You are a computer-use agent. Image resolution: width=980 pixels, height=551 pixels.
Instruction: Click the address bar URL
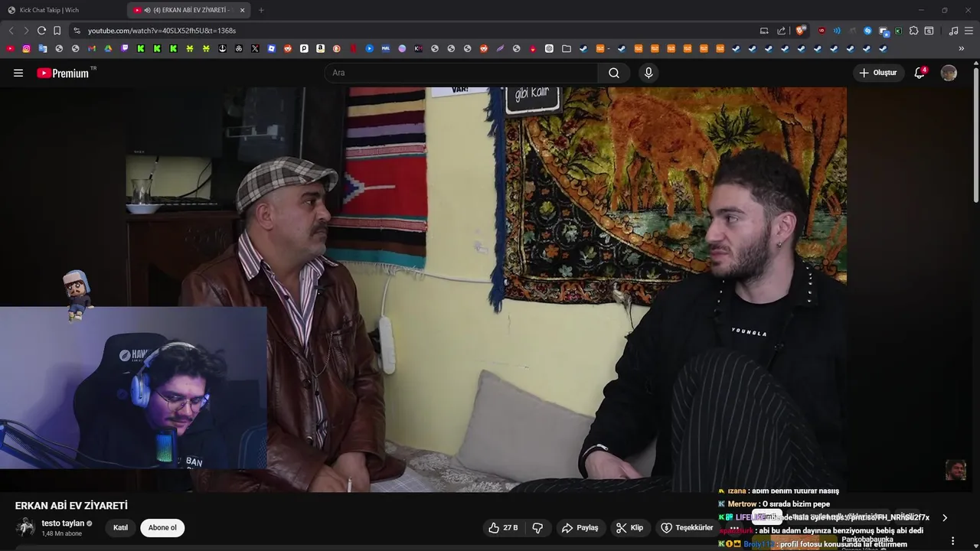pyautogui.click(x=162, y=31)
